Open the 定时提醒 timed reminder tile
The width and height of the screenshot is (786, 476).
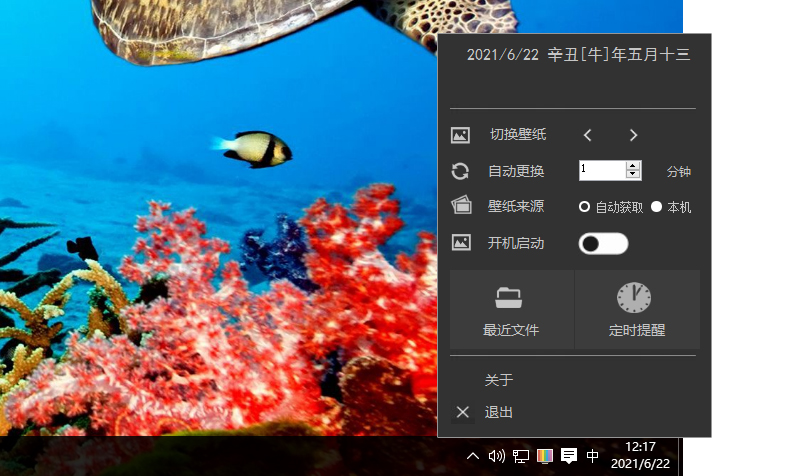pyautogui.click(x=637, y=310)
